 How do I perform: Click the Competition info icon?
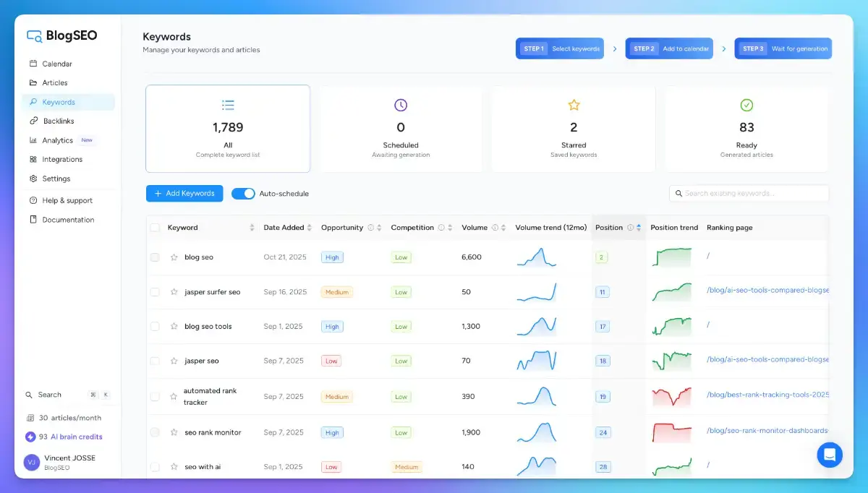tap(441, 228)
